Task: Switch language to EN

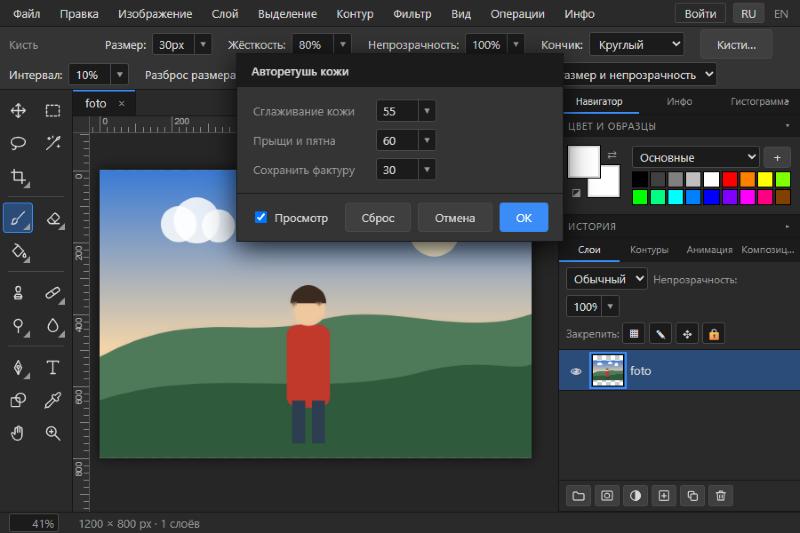Action: (781, 14)
